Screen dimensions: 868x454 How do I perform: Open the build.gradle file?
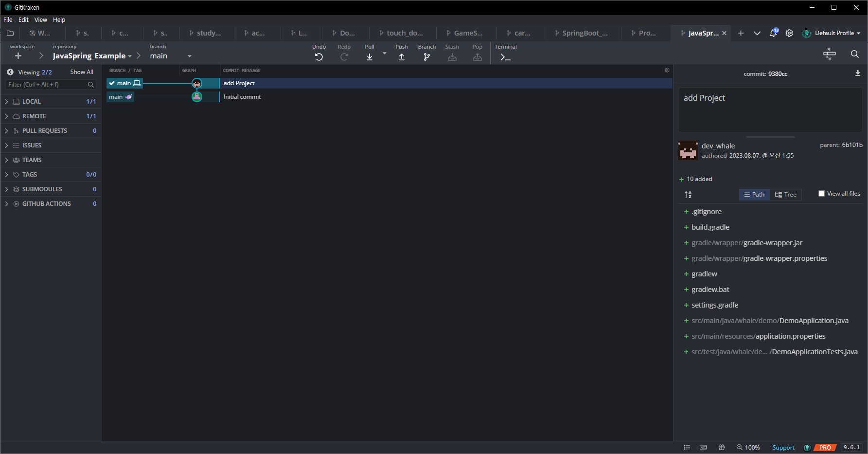[710, 227]
